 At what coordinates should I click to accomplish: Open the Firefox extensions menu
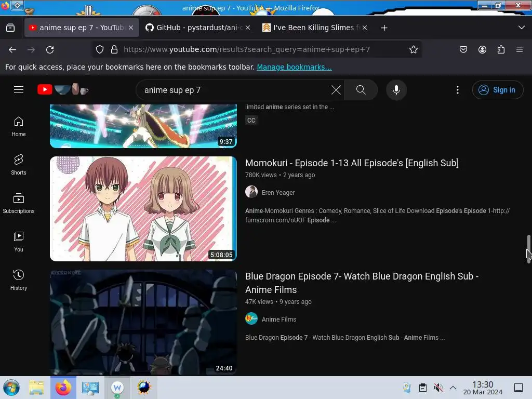501,49
